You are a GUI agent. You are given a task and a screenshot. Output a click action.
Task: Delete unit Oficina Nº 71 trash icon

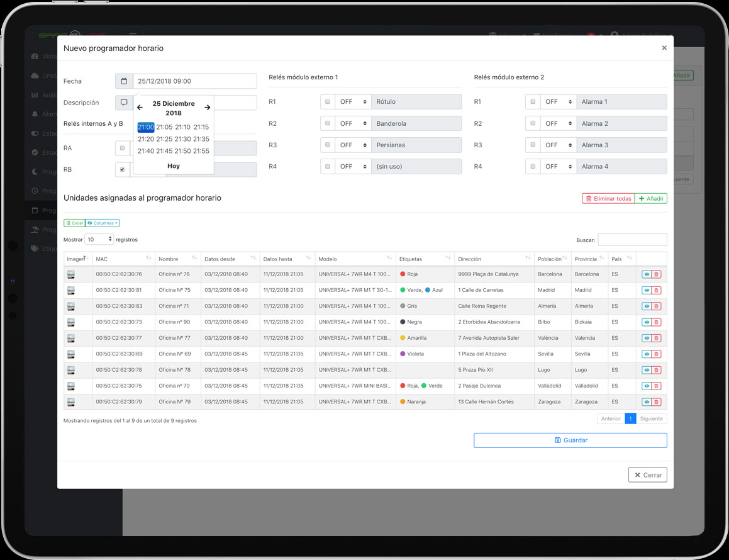pyautogui.click(x=656, y=306)
